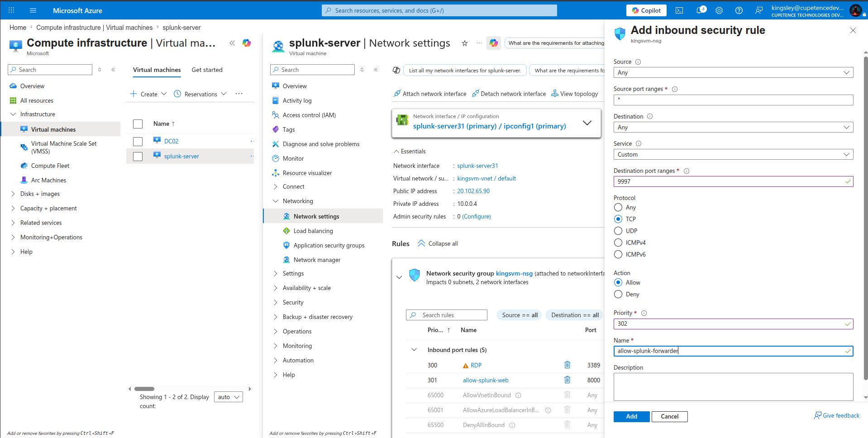Viewport: 868px width, 438px height.
Task: Click Copilot icon beside Compute infrastructure title
Action: point(247,43)
